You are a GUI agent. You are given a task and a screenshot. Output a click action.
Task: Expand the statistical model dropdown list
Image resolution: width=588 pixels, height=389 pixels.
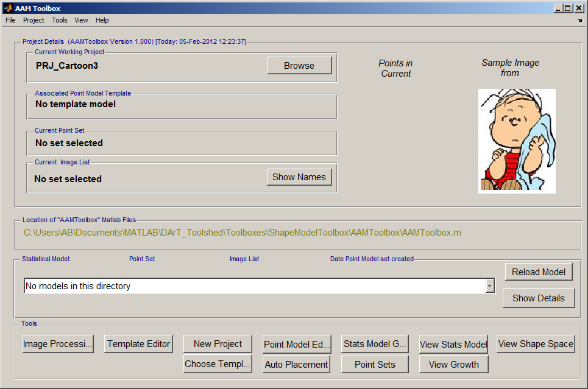pos(489,286)
